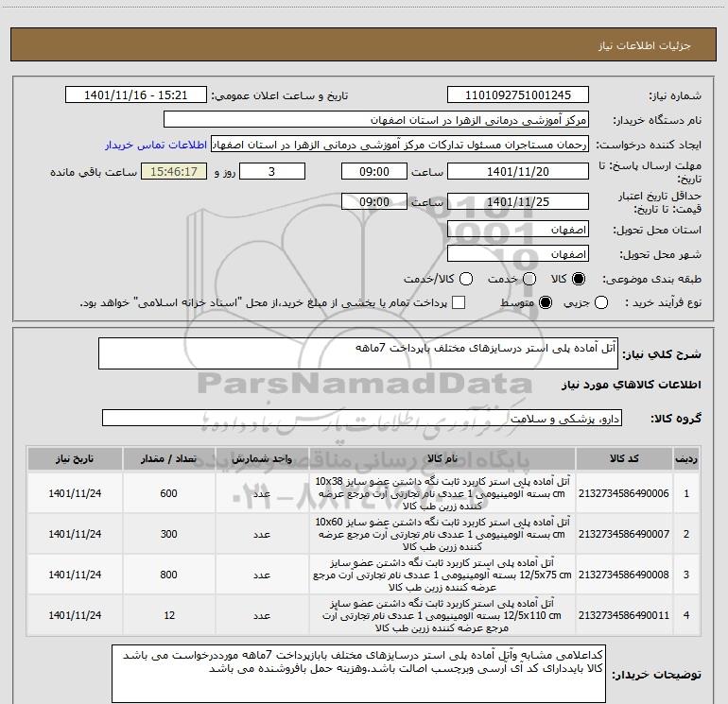Screen dimensions: 728x704
Task: Open the اطلاعات تماس خریدار link
Action: pos(156,145)
